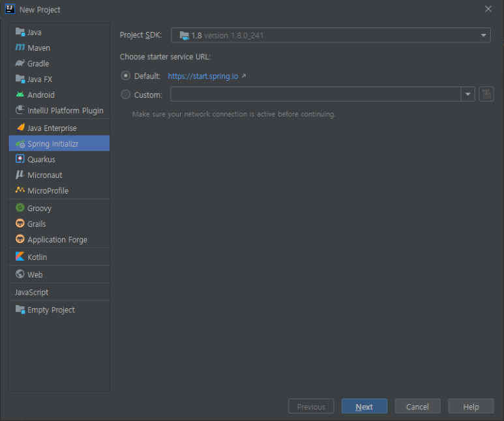Click the Java project type icon
The width and height of the screenshot is (504, 421).
[x=20, y=32]
